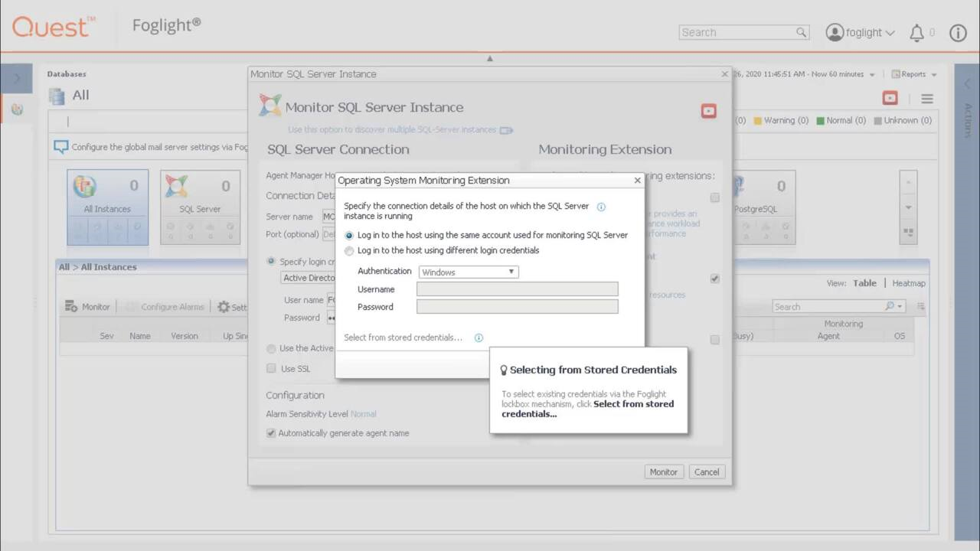Click the notifications bell icon
Image resolution: width=980 pixels, height=551 pixels.
pos(916,32)
